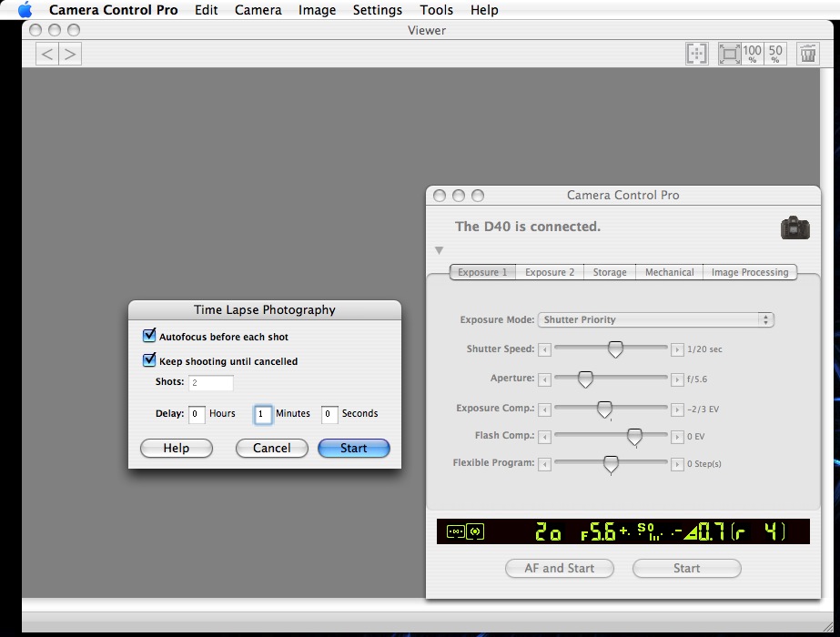Toggle Autofocus before each shot checkbox

(149, 336)
